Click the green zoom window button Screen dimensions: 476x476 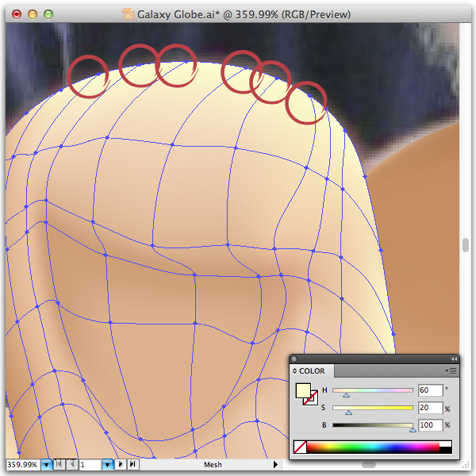click(x=48, y=14)
